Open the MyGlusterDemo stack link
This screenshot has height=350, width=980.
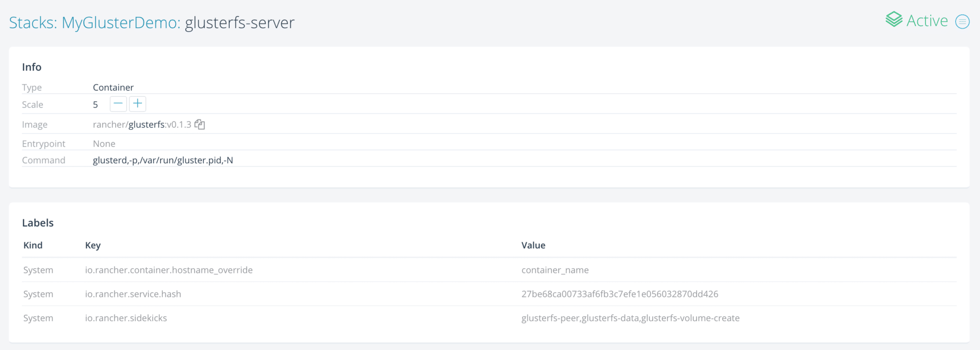pyautogui.click(x=121, y=23)
